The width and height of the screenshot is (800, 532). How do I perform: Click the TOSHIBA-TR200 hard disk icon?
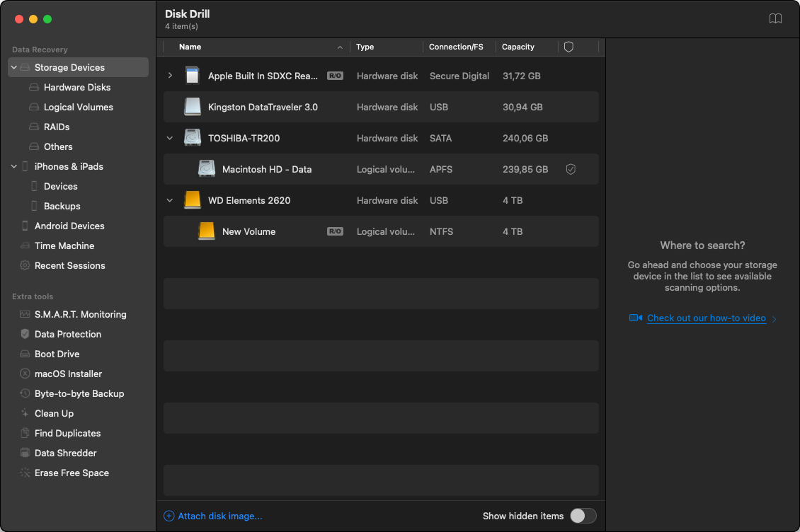pyautogui.click(x=193, y=138)
